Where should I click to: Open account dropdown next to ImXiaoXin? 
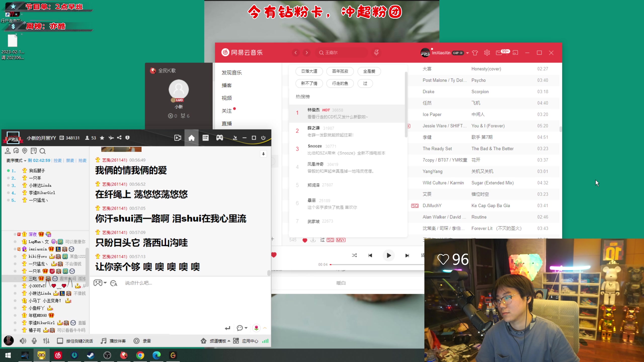[467, 53]
